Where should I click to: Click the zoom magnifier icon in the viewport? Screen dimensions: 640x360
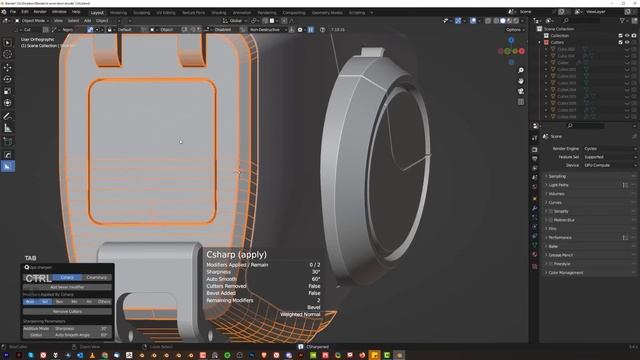[521, 71]
